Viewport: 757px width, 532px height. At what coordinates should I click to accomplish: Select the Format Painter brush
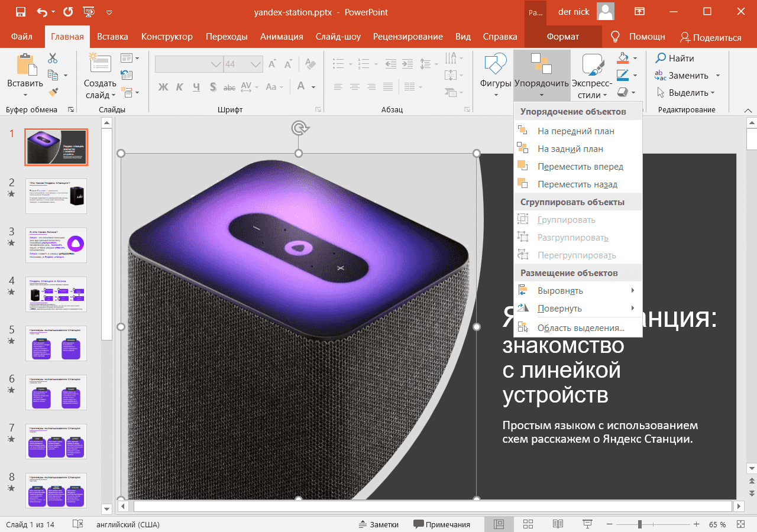tap(53, 92)
